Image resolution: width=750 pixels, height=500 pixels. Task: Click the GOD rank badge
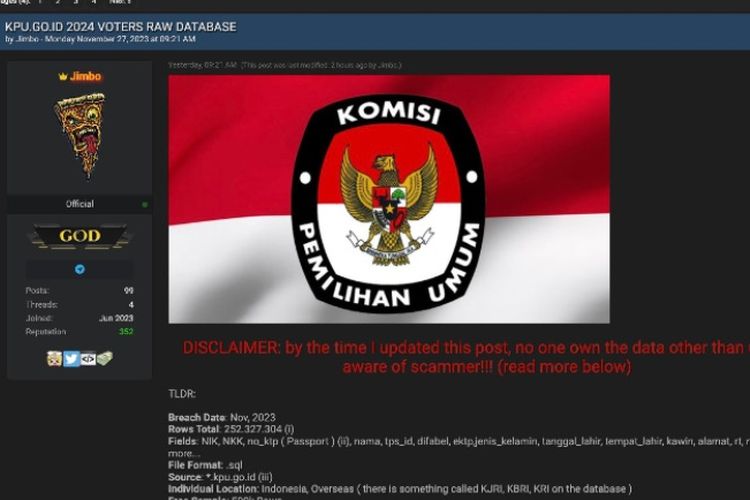point(80,236)
